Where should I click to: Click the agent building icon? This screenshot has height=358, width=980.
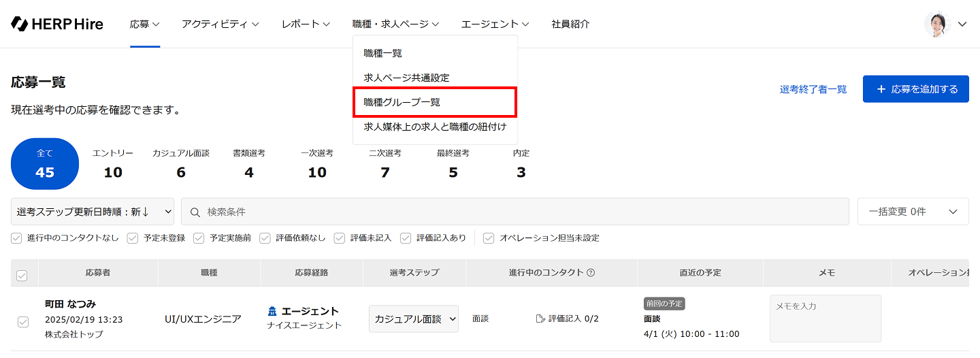[x=273, y=312]
